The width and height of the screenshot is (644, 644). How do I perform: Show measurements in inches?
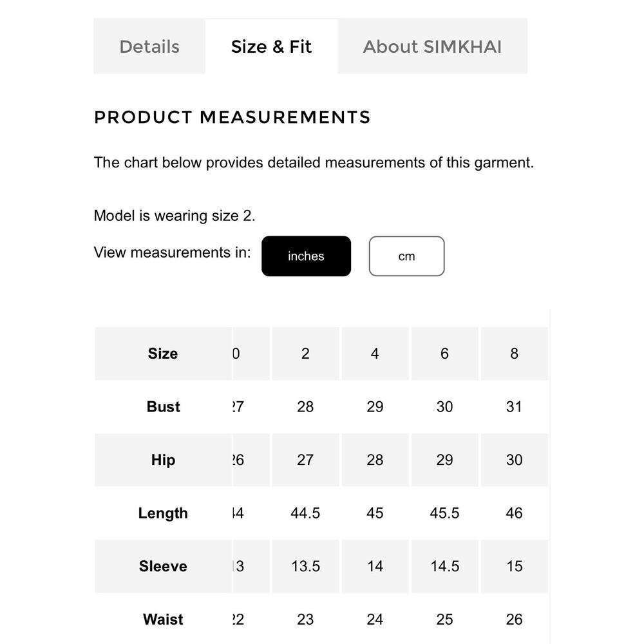(x=306, y=256)
